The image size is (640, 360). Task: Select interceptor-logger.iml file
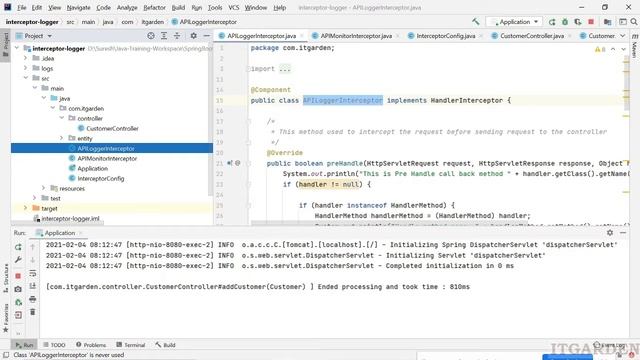point(70,218)
